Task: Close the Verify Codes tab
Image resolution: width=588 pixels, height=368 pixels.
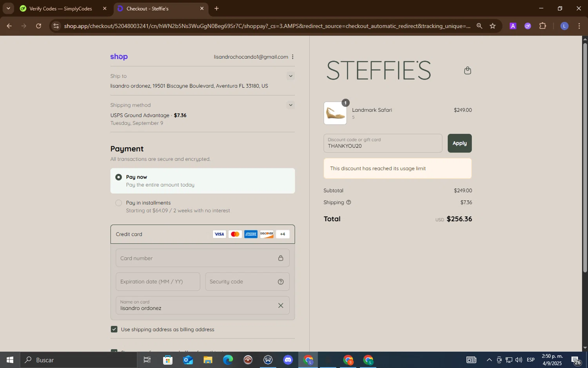Action: click(104, 8)
